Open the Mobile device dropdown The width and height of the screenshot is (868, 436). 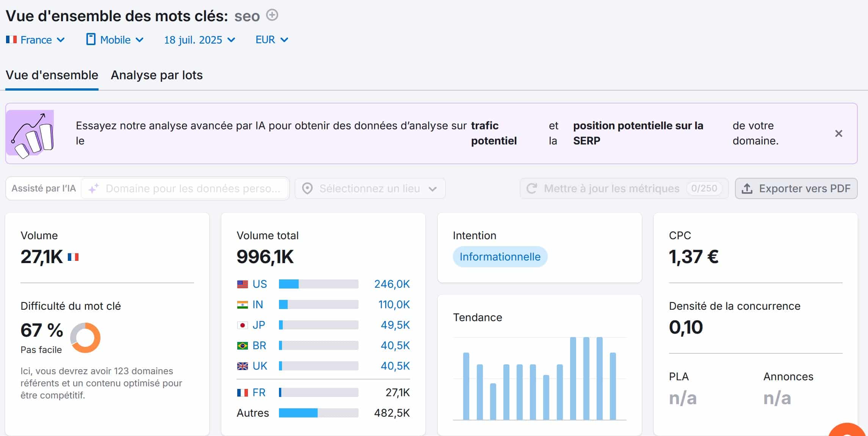pos(115,40)
